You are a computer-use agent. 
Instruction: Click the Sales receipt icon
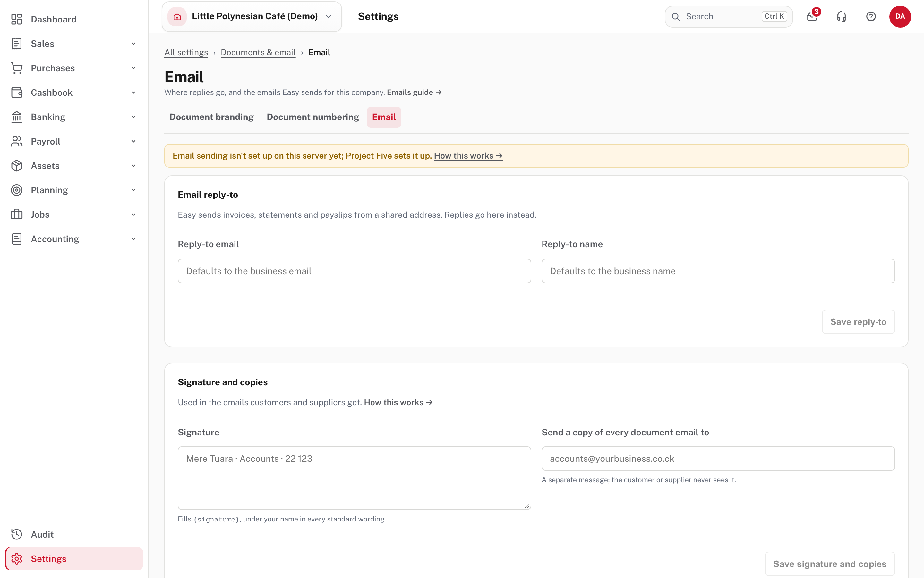tap(16, 44)
